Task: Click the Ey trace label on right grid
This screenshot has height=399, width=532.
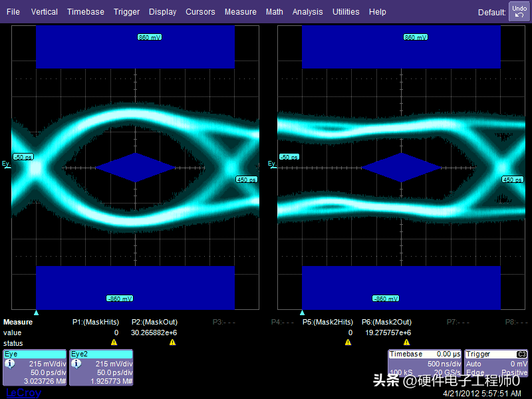Action: [272, 164]
